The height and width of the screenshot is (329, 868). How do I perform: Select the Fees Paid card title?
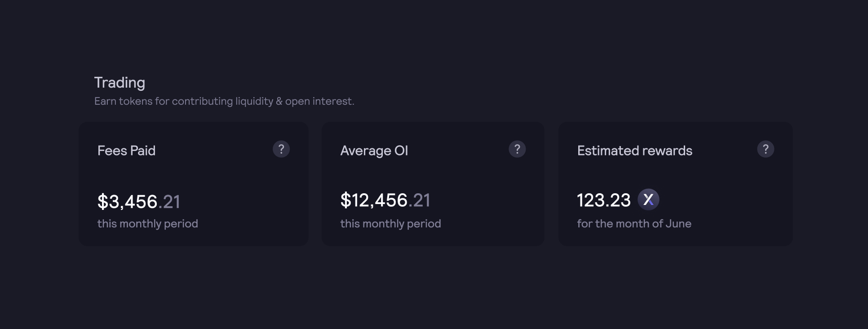pyautogui.click(x=126, y=151)
